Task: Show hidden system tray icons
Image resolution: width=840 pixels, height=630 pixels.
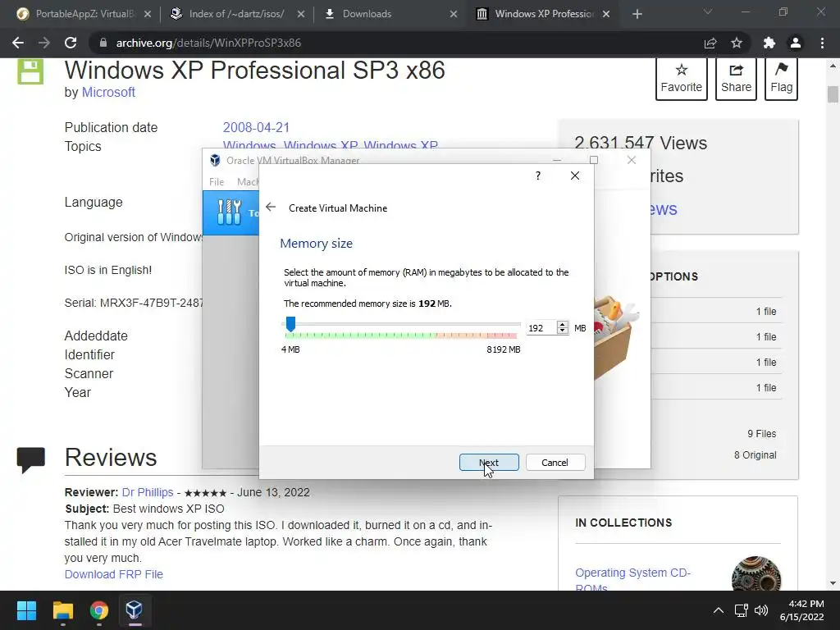Action: pos(719,610)
